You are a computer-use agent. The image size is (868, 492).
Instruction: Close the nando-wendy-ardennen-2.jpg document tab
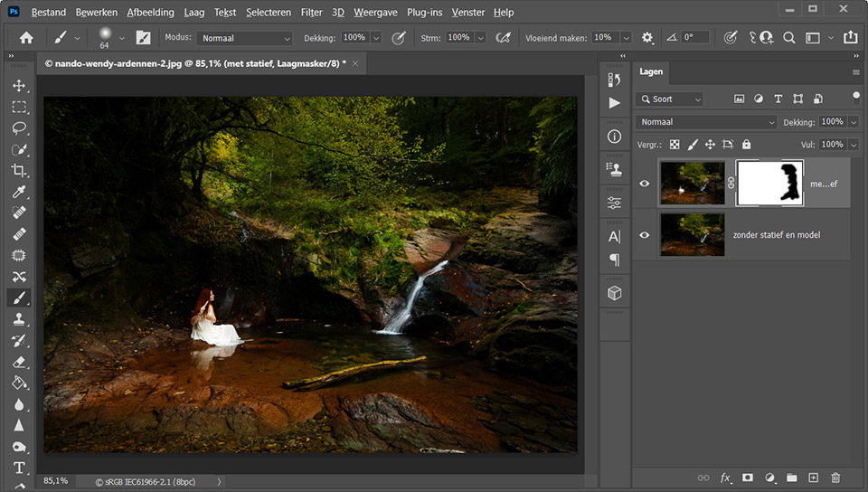click(x=355, y=63)
